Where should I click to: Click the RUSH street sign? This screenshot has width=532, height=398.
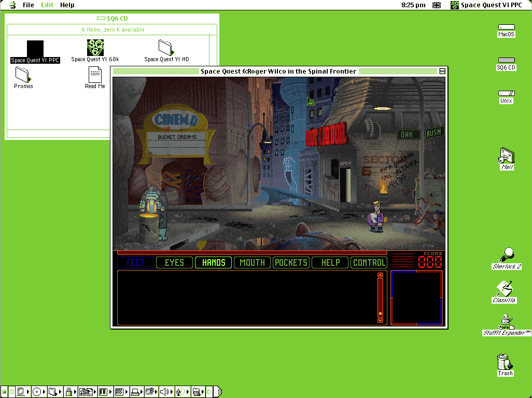click(434, 132)
